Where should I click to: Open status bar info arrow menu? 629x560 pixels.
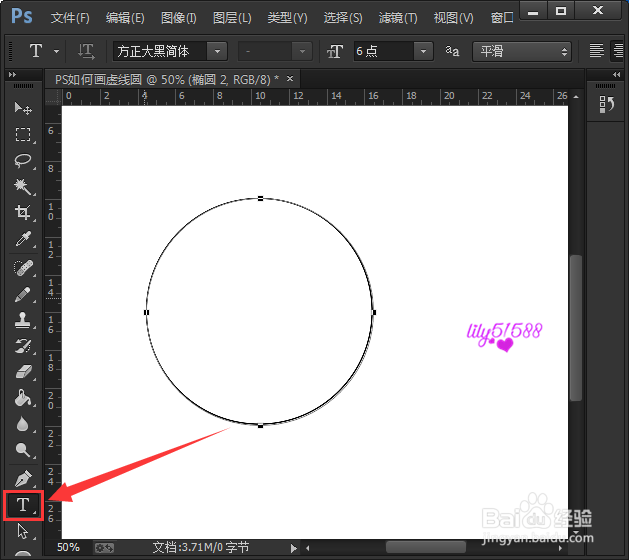pyautogui.click(x=294, y=548)
